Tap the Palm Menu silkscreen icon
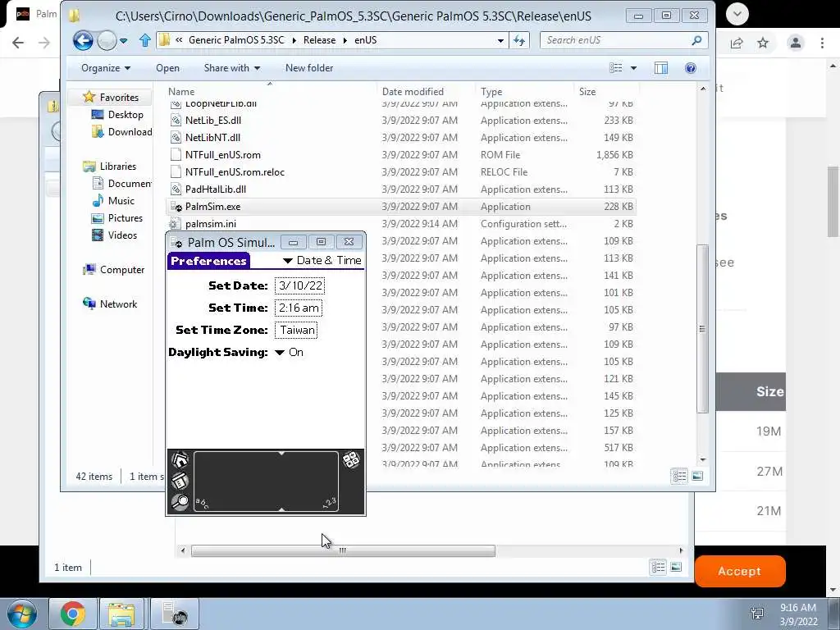 click(x=180, y=481)
